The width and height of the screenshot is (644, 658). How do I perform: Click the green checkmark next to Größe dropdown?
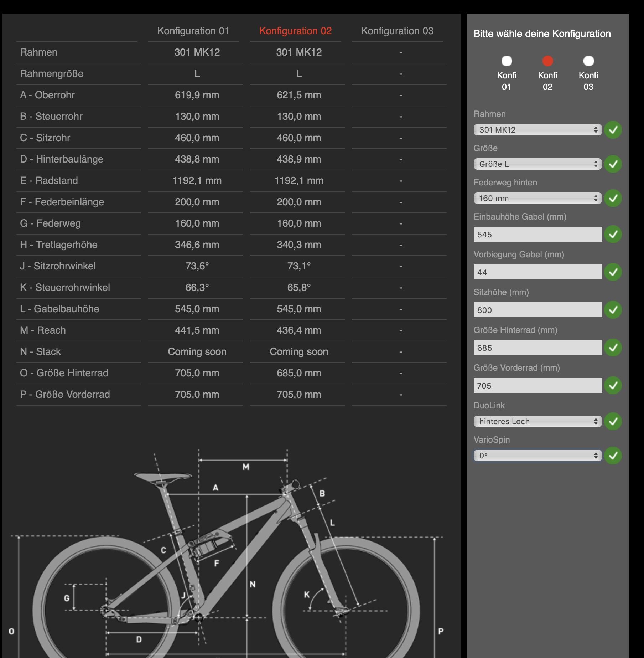(613, 164)
